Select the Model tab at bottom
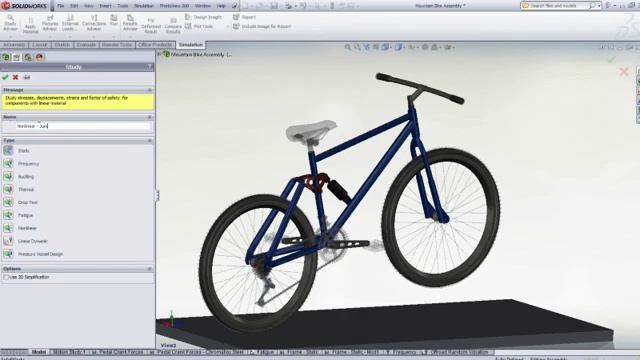This screenshot has width=640, height=360. click(x=39, y=352)
